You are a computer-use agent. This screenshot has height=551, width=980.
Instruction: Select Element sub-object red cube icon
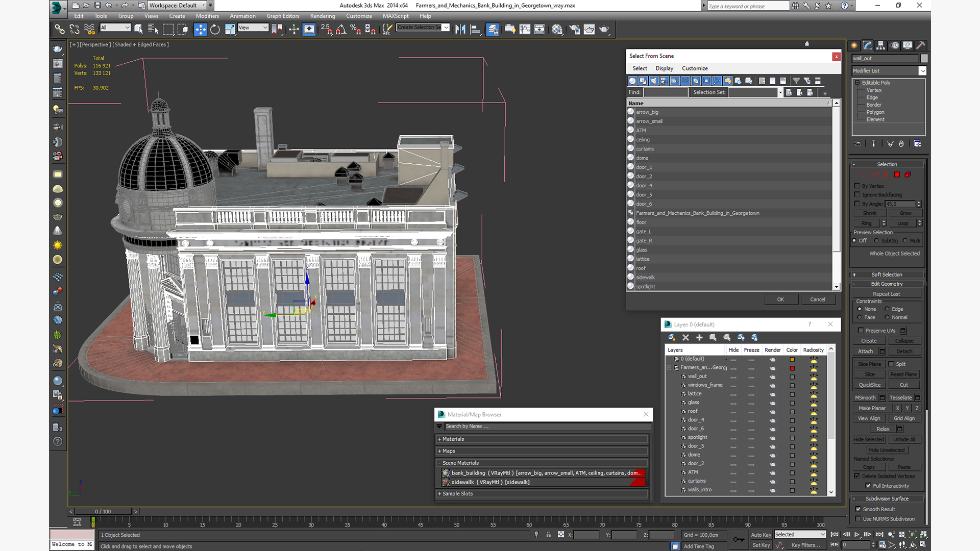click(x=908, y=175)
